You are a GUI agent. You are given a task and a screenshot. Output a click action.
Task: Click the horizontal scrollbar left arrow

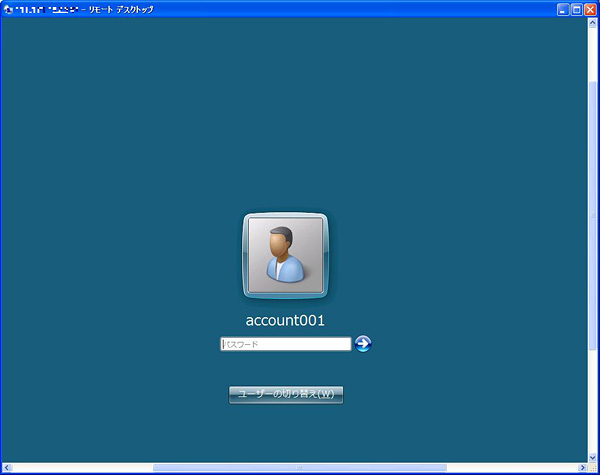[x=7, y=467]
